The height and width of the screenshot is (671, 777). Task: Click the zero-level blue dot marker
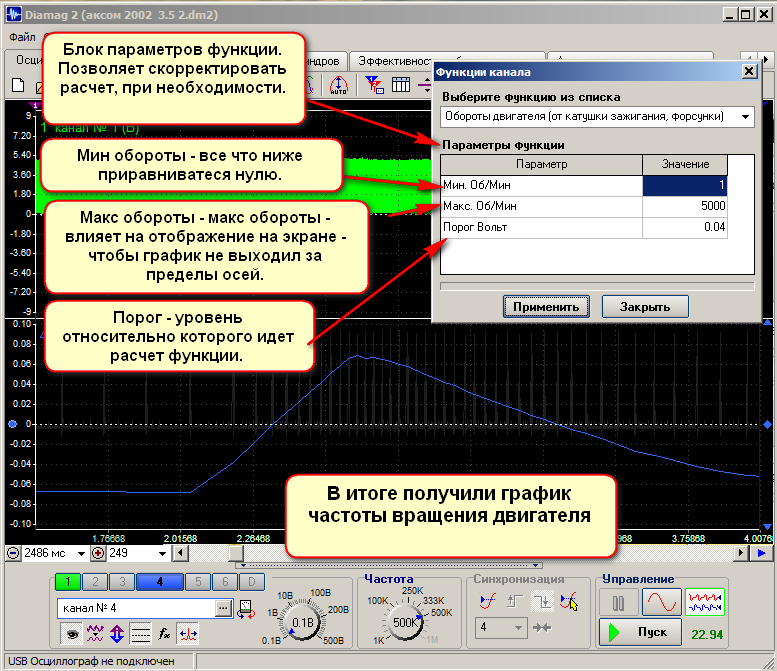pos(13,424)
